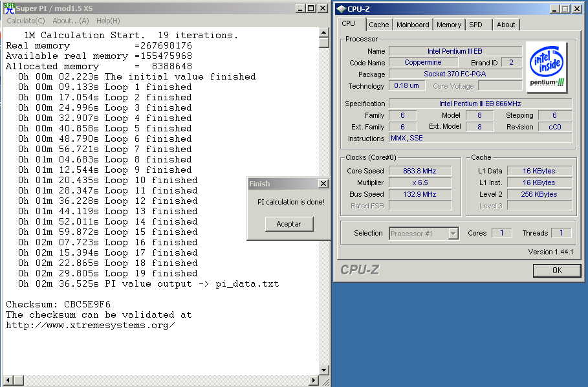The image size is (588, 387).
Task: Click the Threads value field
Action: (x=561, y=233)
